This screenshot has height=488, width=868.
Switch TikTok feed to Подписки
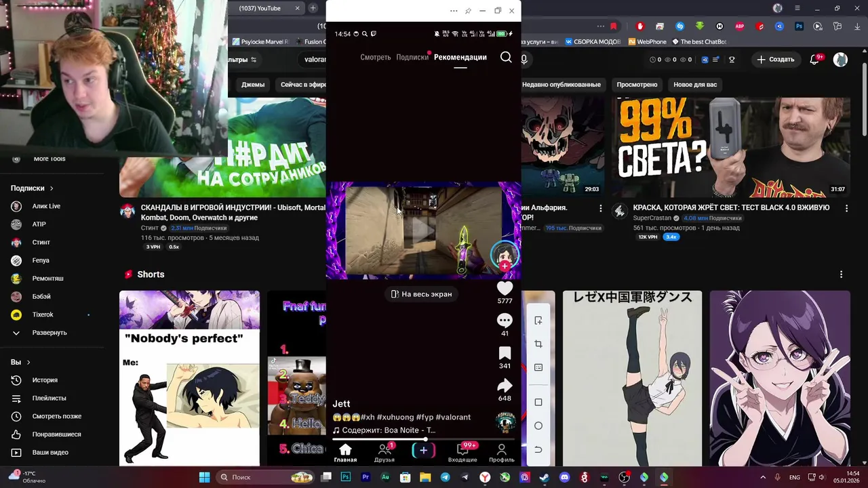click(x=412, y=57)
